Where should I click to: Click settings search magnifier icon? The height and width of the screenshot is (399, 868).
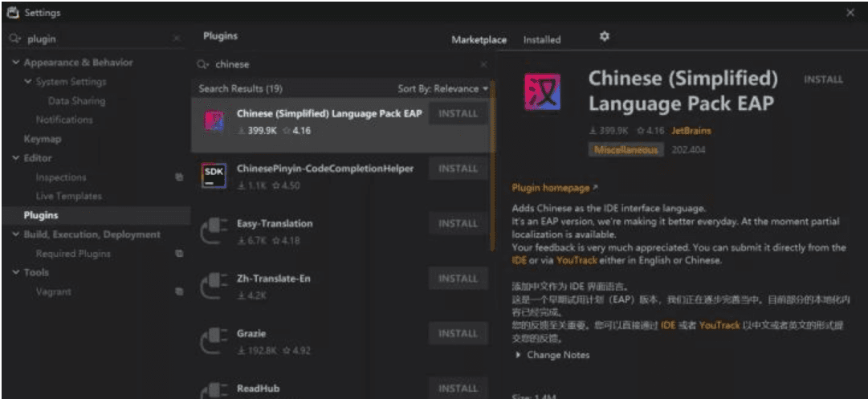pyautogui.click(x=15, y=39)
